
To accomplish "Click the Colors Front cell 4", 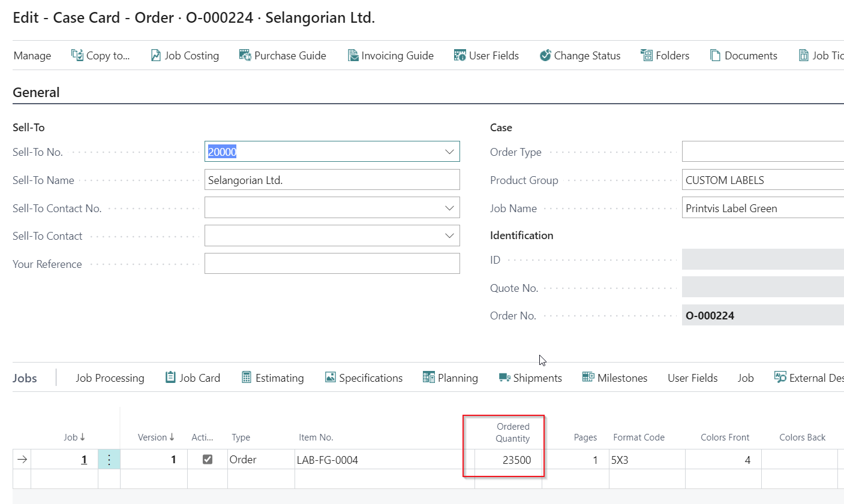I will (x=723, y=460).
